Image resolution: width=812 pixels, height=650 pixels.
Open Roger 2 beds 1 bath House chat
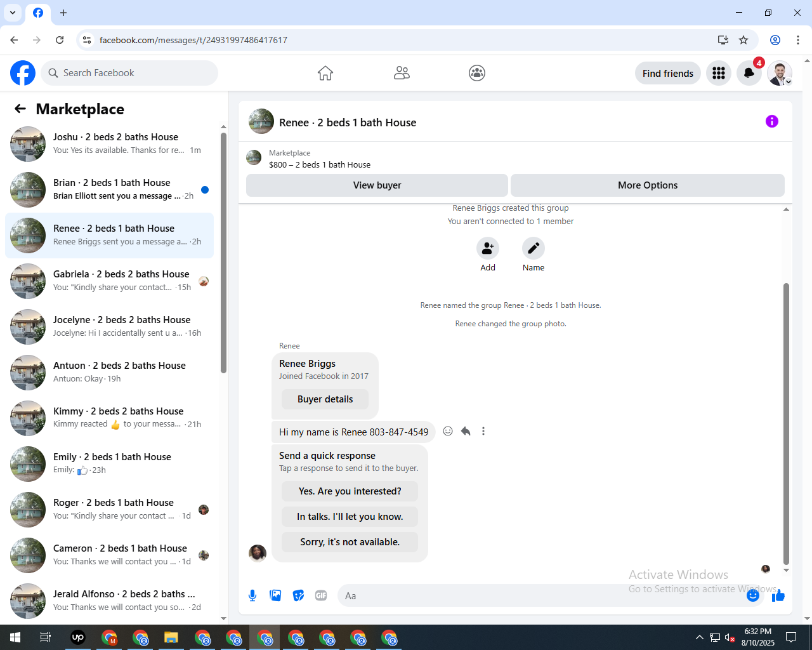[x=109, y=510]
